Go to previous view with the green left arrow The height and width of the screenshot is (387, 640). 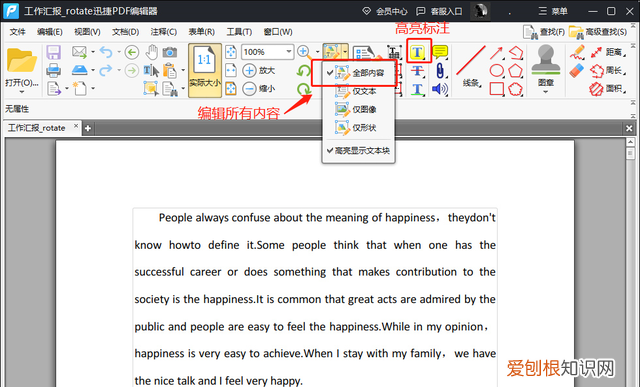pos(131,52)
